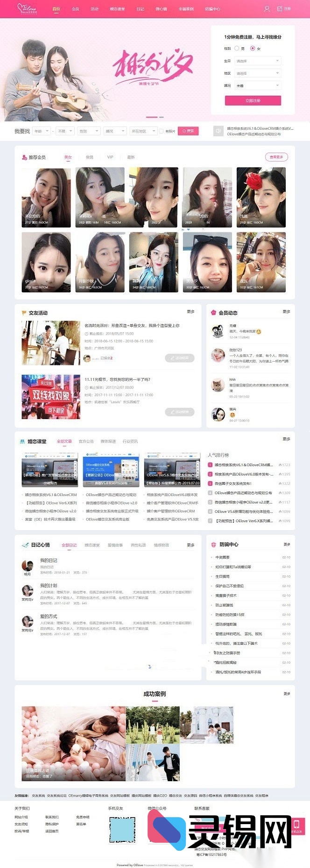The height and width of the screenshot is (868, 310).
Task: Click the 查看更多 button for members
Action: (276, 157)
